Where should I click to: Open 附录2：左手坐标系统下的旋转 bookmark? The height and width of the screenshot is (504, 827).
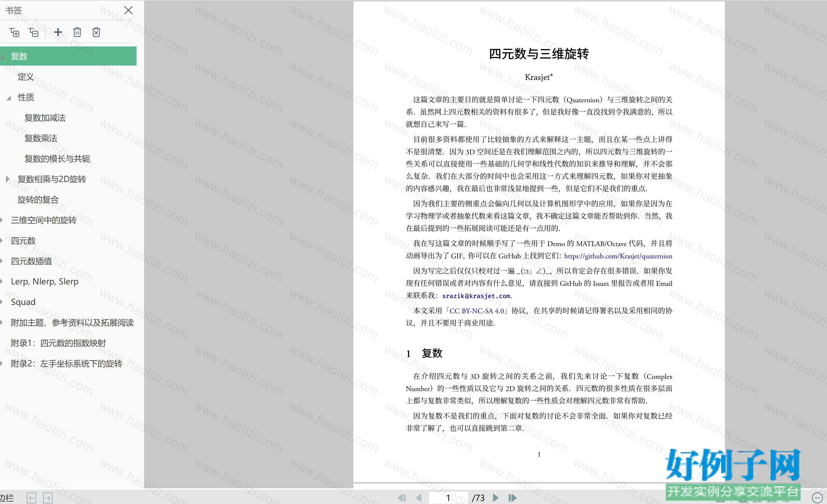[x=67, y=364]
